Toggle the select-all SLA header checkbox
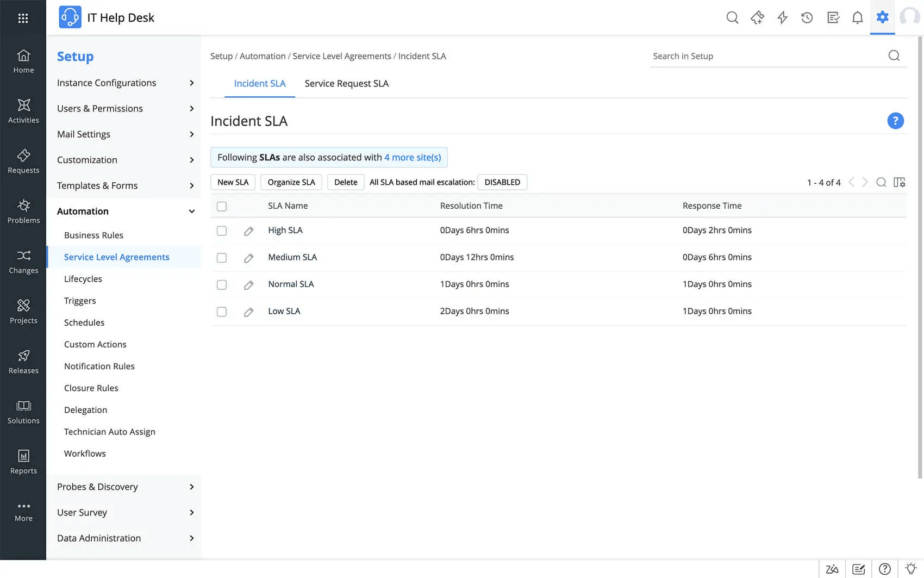The width and height of the screenshot is (924, 578). coord(222,206)
